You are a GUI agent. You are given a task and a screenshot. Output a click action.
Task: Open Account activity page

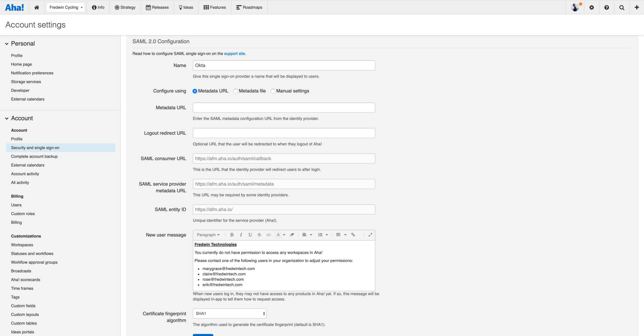coord(25,174)
